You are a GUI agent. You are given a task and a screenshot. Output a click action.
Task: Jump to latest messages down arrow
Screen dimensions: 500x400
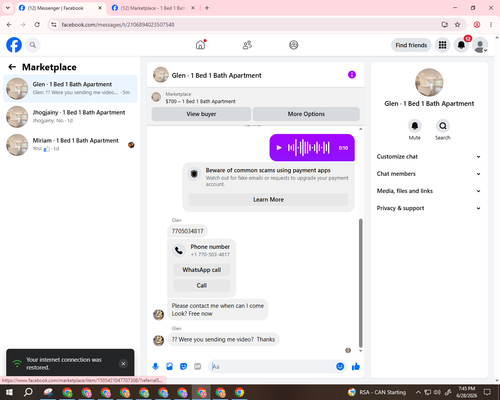[x=360, y=351]
